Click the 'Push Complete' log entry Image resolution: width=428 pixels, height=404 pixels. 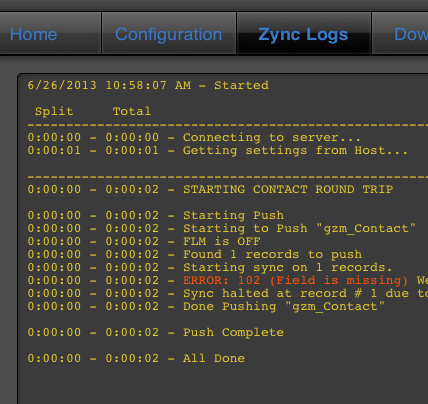tap(156, 332)
